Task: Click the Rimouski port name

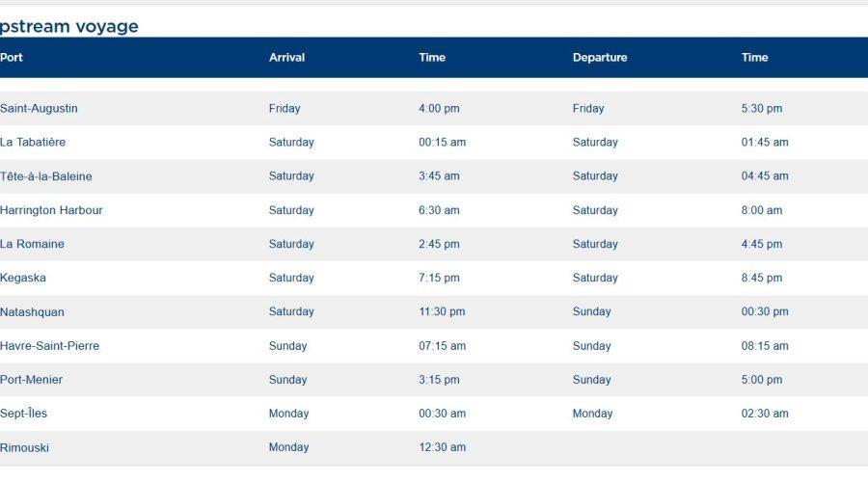Action: coord(24,448)
